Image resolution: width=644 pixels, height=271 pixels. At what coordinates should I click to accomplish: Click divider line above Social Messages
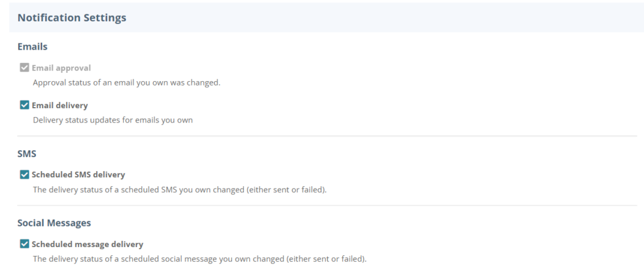point(327,206)
